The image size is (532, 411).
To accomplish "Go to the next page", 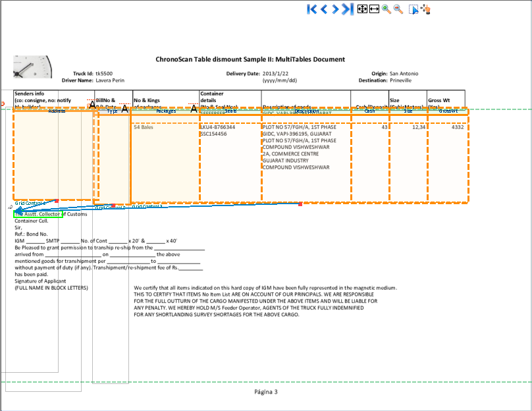I will point(335,9).
